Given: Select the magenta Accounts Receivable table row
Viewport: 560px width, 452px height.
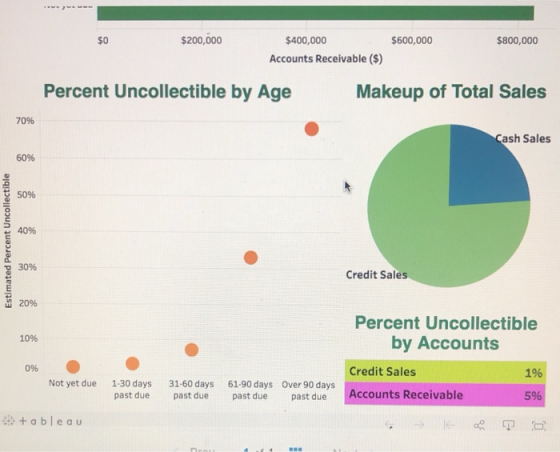Looking at the screenshot, I should tap(445, 395).
